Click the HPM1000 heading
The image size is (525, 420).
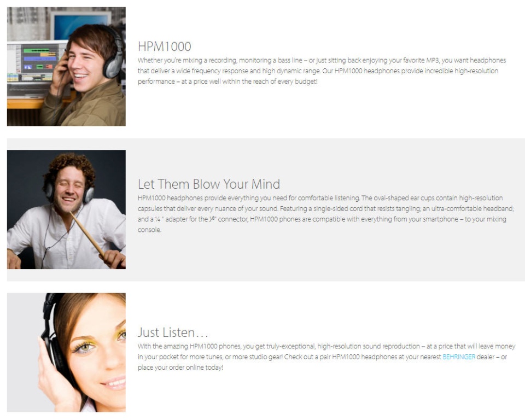(165, 46)
